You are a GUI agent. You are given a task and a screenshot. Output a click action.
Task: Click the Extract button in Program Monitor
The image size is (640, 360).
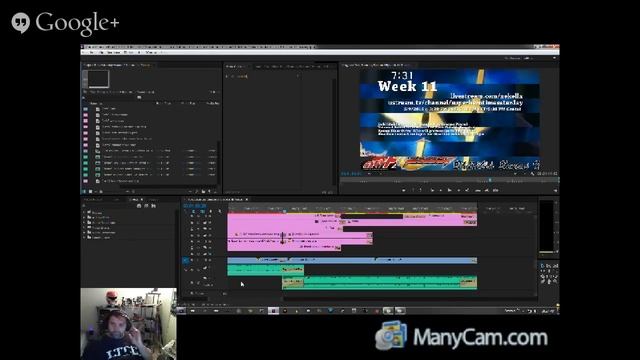487,190
